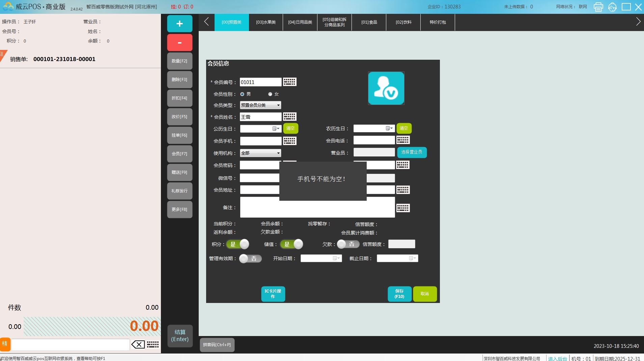Click the printer icon in title bar
This screenshot has height=361, width=644.
(598, 7)
